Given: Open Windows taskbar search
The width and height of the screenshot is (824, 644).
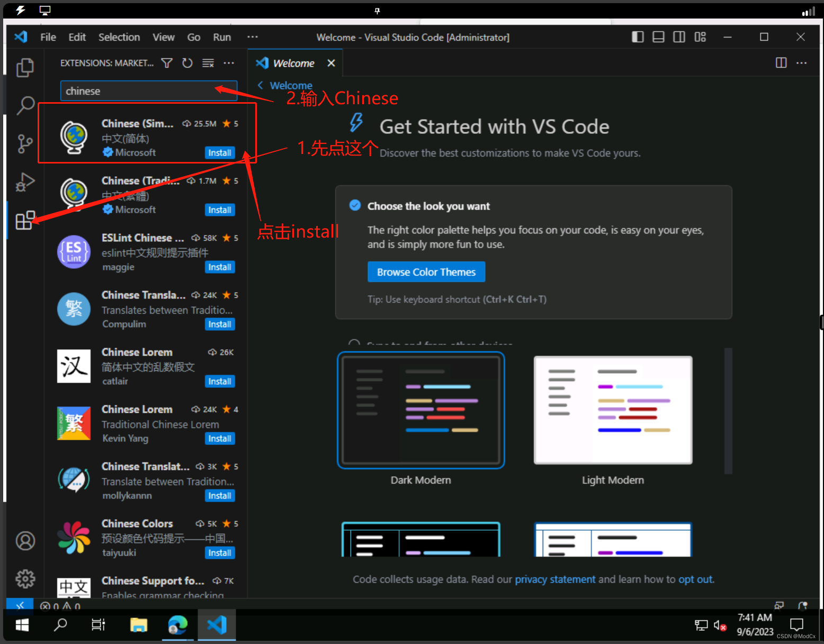Looking at the screenshot, I should pos(61,625).
